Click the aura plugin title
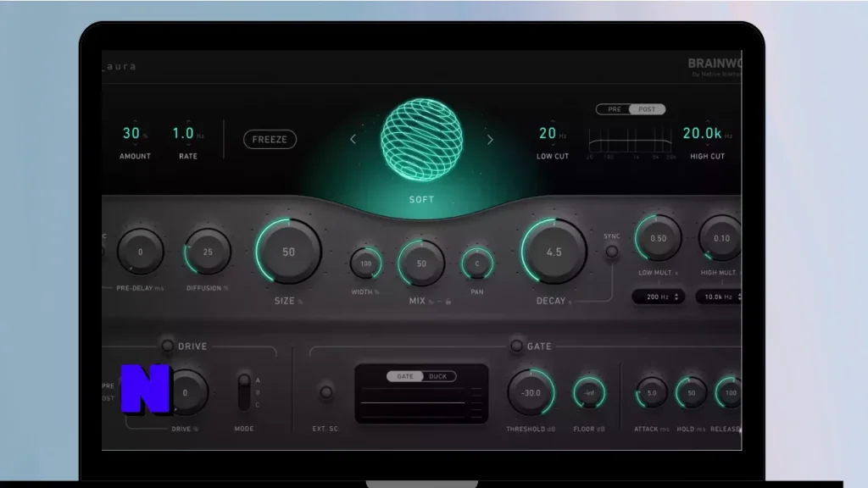 (x=119, y=66)
